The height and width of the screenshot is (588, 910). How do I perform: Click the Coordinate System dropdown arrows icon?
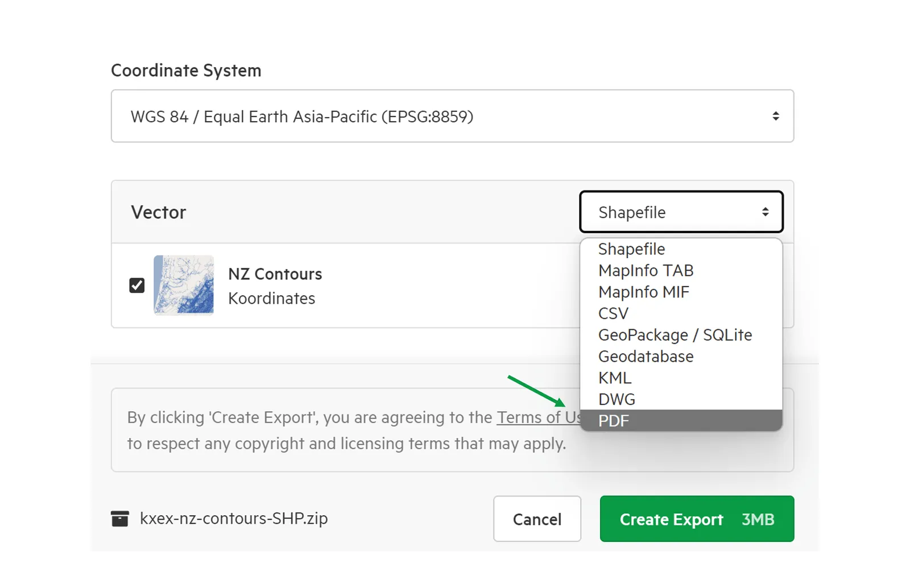tap(775, 116)
